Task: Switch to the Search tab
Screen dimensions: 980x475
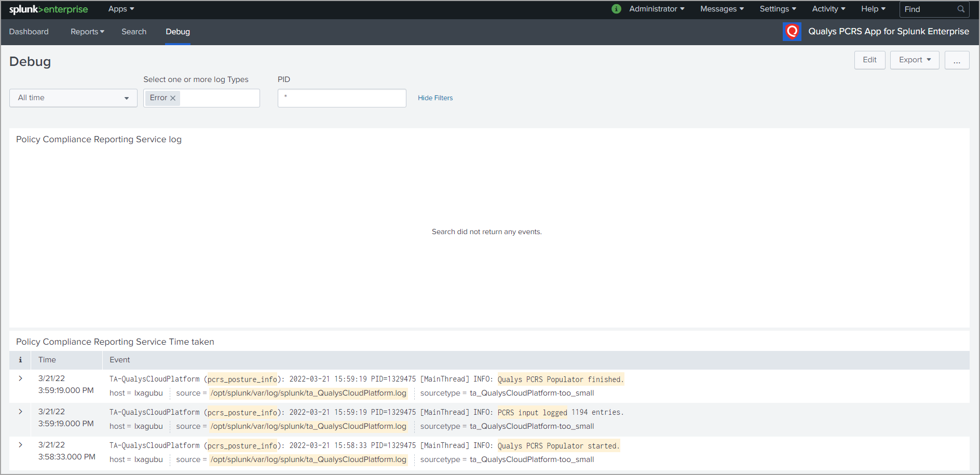Action: pyautogui.click(x=133, y=32)
